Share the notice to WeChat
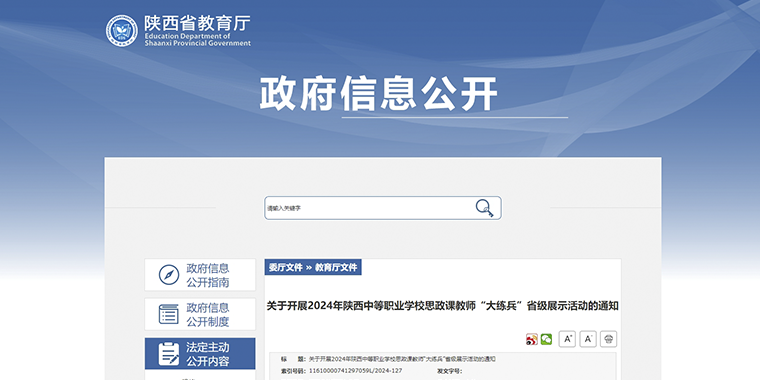The height and width of the screenshot is (380, 760). click(x=546, y=339)
